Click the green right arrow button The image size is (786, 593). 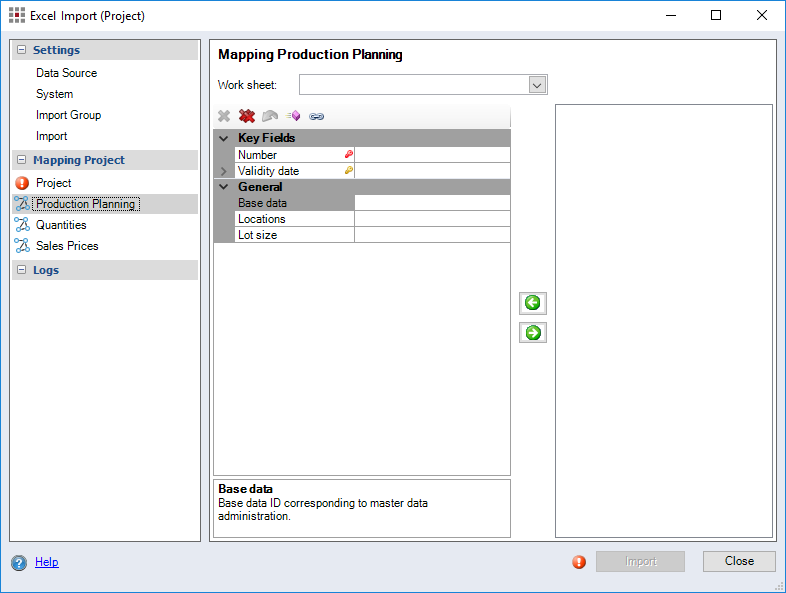pos(533,333)
